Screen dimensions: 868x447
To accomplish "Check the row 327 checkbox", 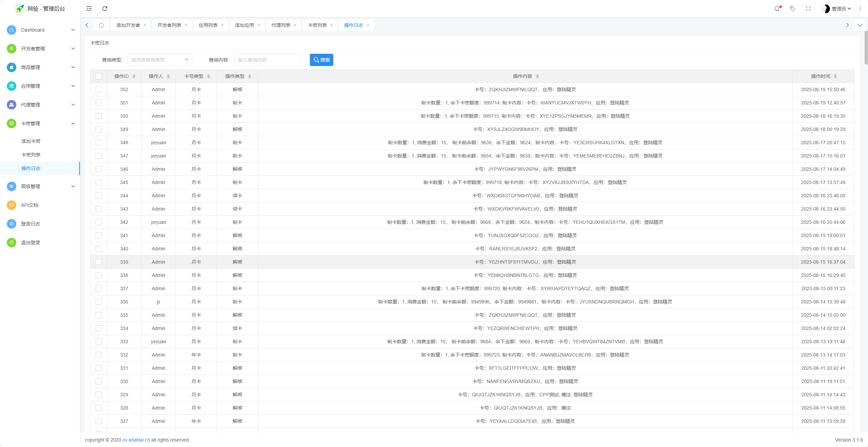I will (99, 421).
